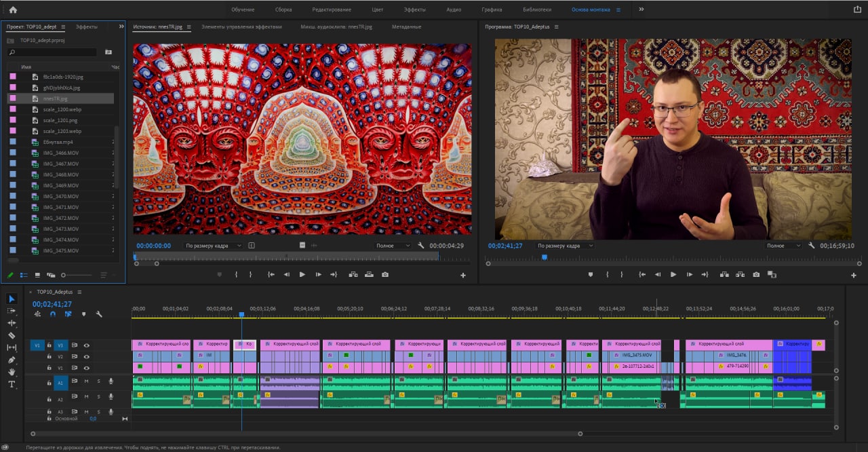Image resolution: width=868 pixels, height=452 pixels.
Task: Open Source monitor settings wrench
Action: pyautogui.click(x=421, y=246)
